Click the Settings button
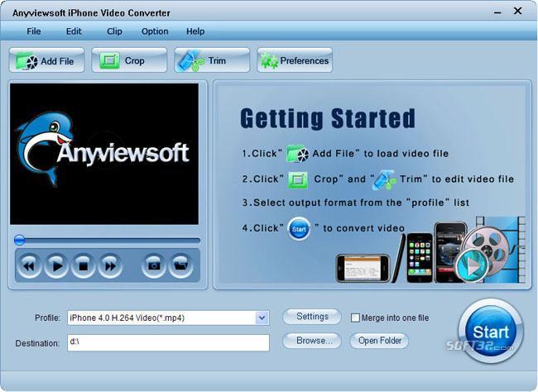Image resolution: width=538 pixels, height=392 pixels. pyautogui.click(x=312, y=317)
